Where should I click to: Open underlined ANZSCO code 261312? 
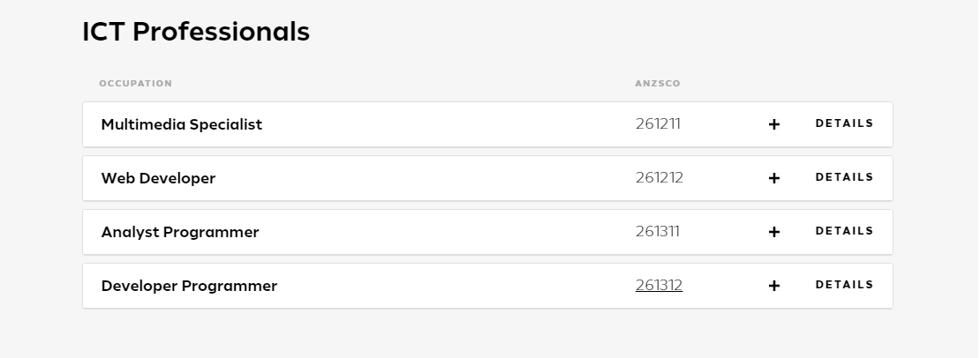659,285
